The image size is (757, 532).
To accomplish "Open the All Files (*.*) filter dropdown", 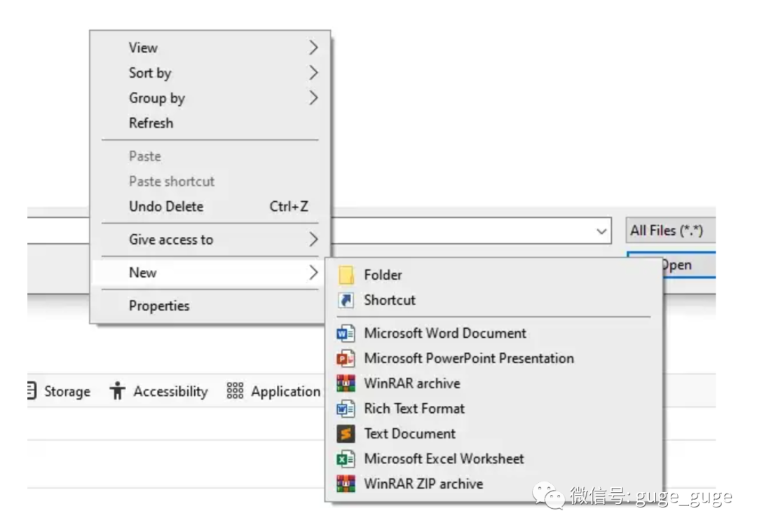I will pyautogui.click(x=671, y=231).
